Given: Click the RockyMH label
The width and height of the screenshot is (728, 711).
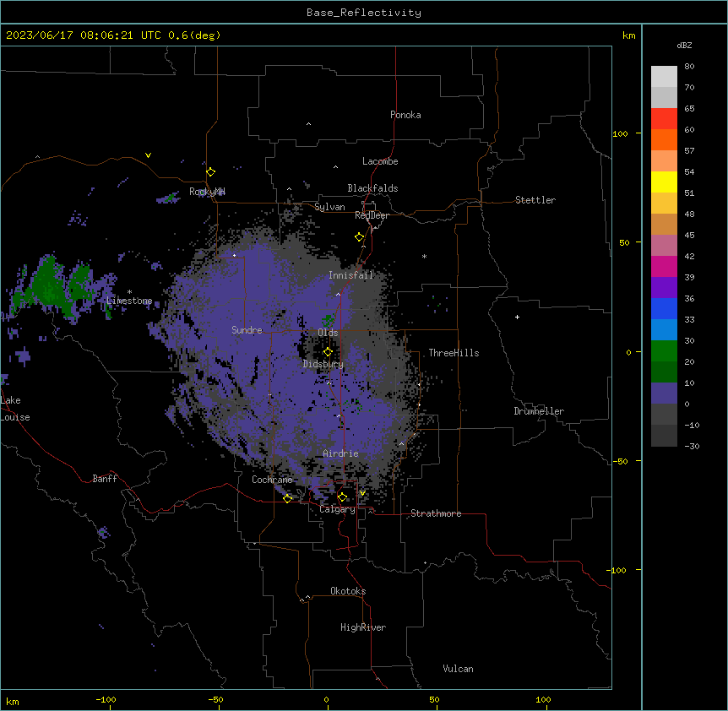Looking at the screenshot, I should (x=207, y=192).
